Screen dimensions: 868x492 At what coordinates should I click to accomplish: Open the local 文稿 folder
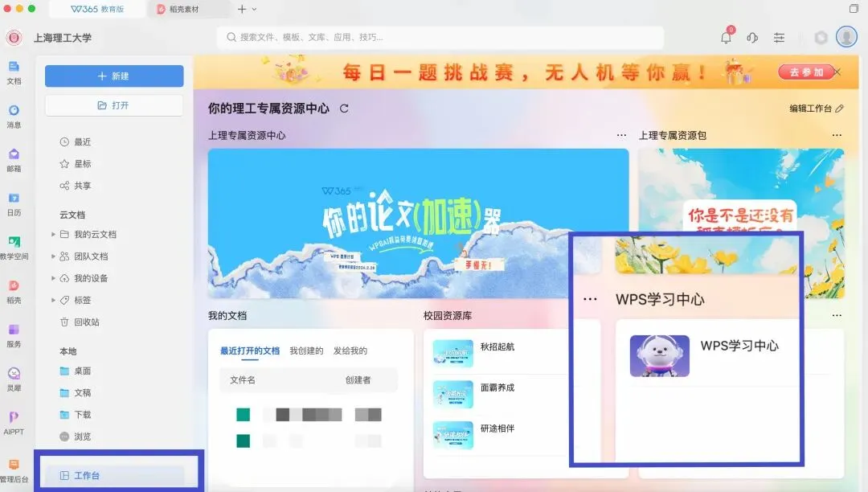(76, 393)
